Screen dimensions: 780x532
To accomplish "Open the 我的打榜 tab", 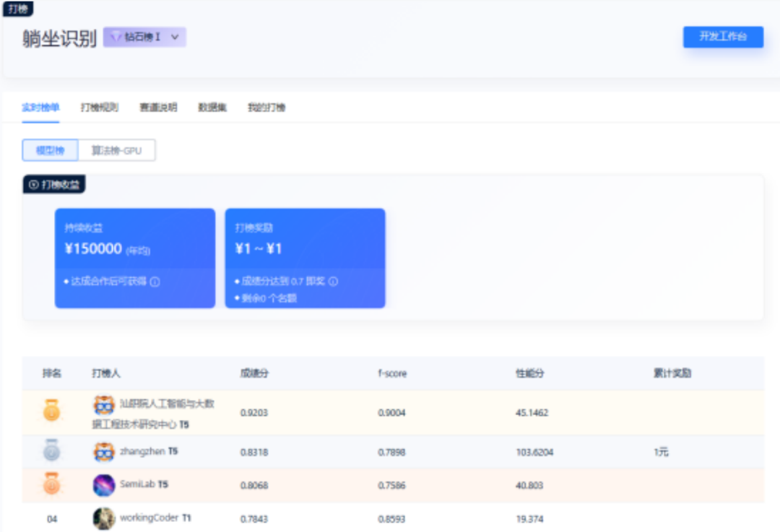I will pos(266,108).
